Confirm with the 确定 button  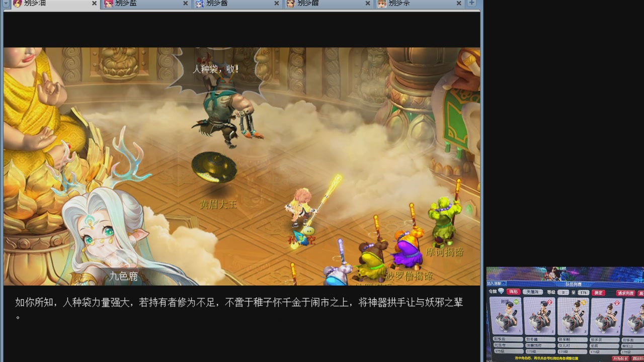[598, 292]
